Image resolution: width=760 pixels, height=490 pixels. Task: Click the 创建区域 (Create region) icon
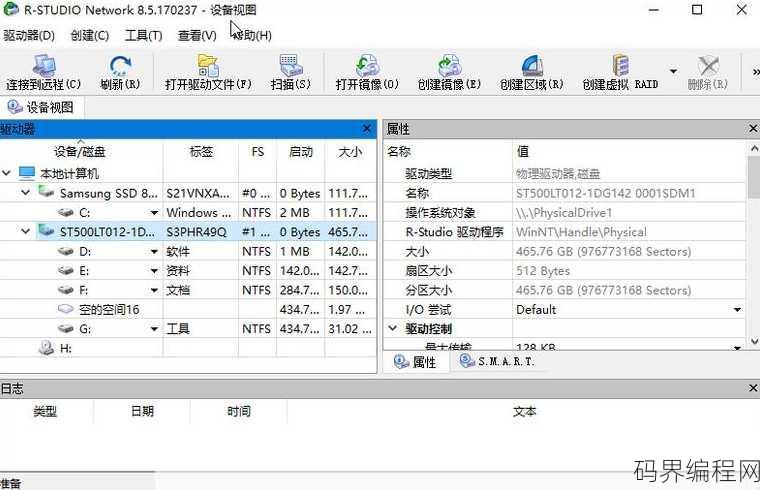[532, 66]
